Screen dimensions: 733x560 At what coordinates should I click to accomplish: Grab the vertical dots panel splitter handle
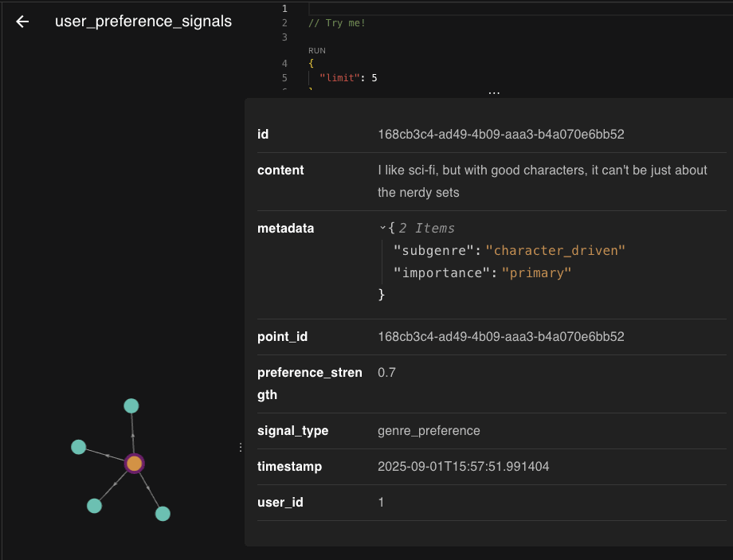241,448
